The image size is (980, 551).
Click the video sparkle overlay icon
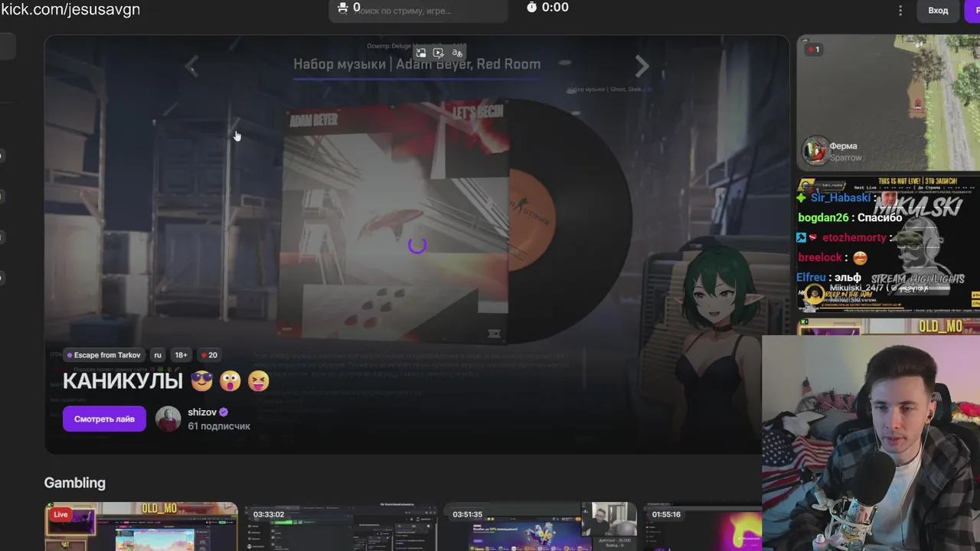pos(439,53)
